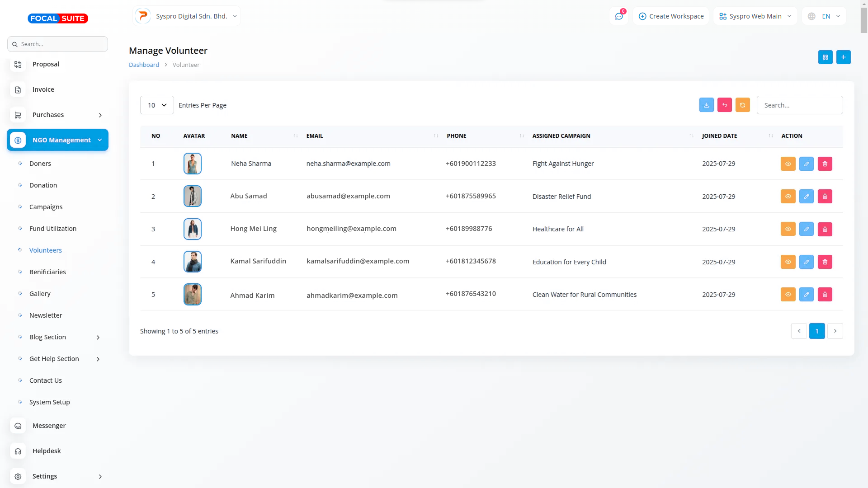The width and height of the screenshot is (868, 488).
Task: Open the Syspro Web Main workspace dropdown
Action: pos(755,16)
